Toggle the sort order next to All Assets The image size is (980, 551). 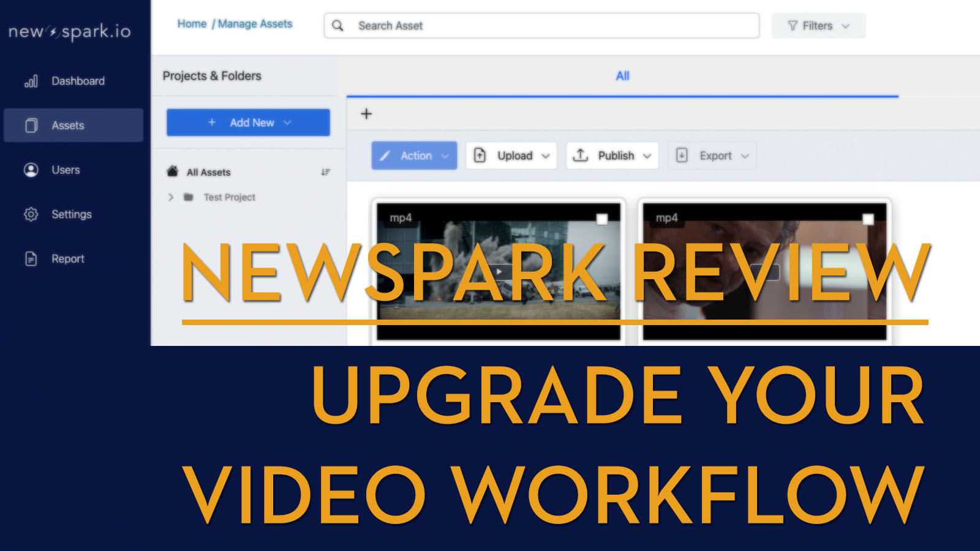click(x=326, y=172)
